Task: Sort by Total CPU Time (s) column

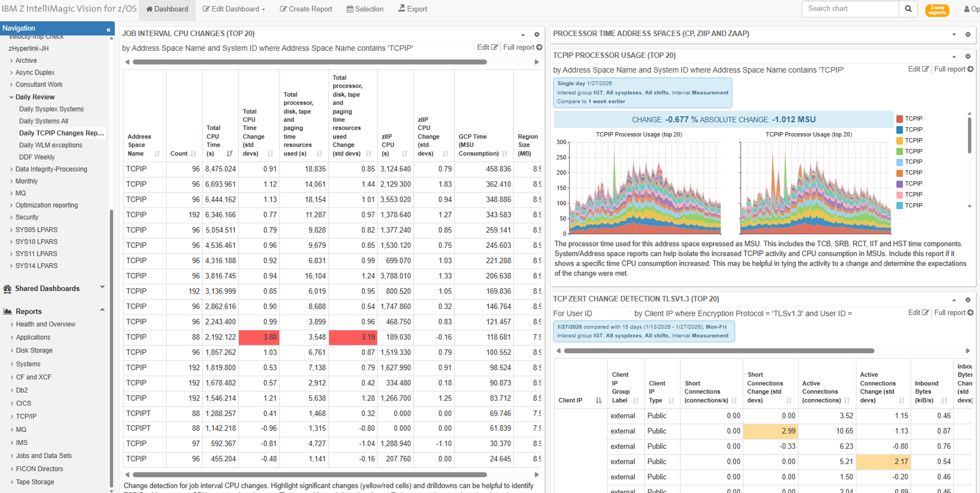Action: click(229, 154)
